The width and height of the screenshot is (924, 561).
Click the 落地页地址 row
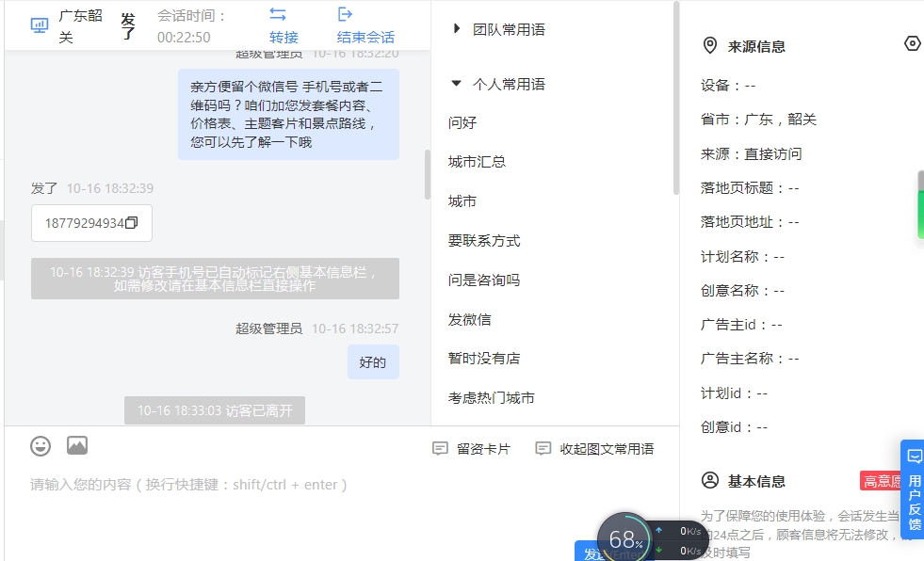point(750,222)
